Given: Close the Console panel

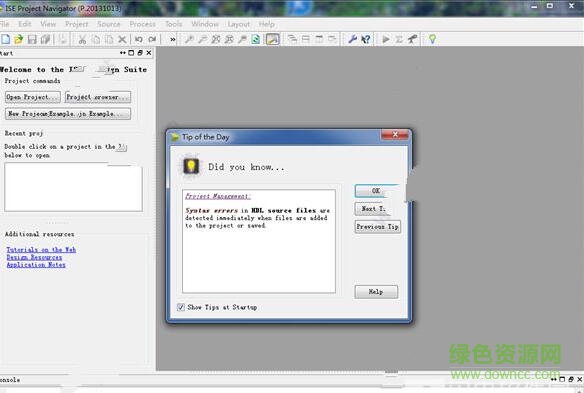Looking at the screenshot, I should (x=580, y=379).
